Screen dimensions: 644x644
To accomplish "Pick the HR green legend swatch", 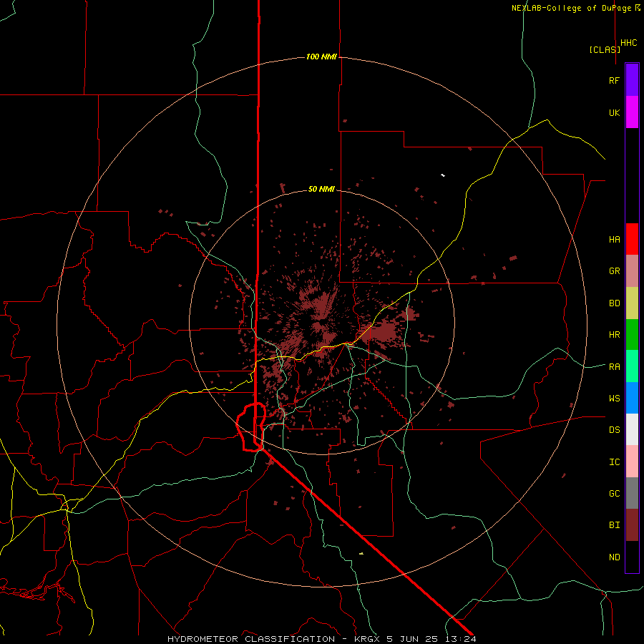I will point(632,335).
